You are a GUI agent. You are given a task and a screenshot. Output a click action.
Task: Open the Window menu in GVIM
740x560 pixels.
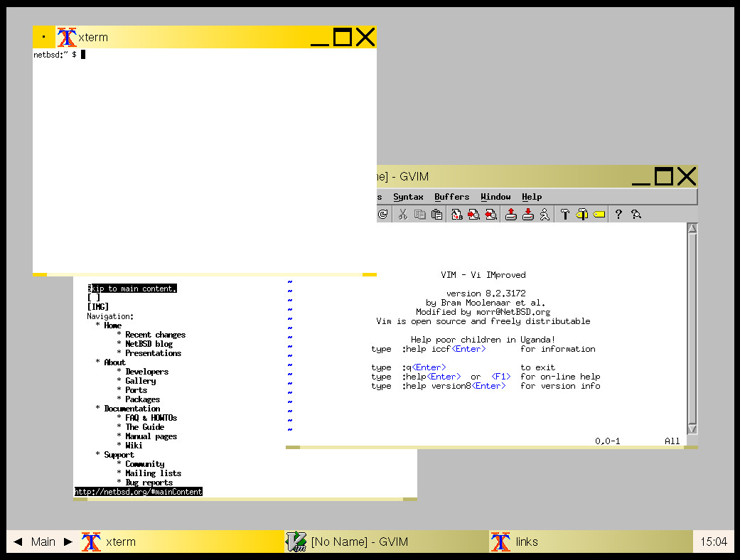point(495,197)
